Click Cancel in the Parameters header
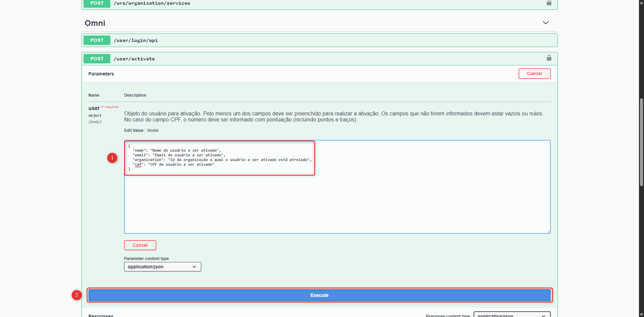Viewport: 644px width, 317px height. [534, 73]
